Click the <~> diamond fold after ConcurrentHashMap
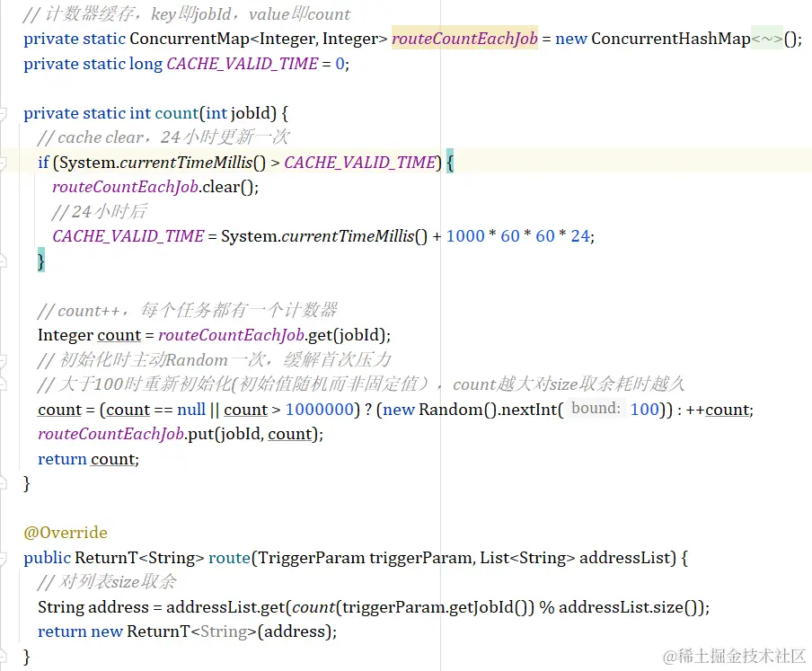 click(x=767, y=39)
